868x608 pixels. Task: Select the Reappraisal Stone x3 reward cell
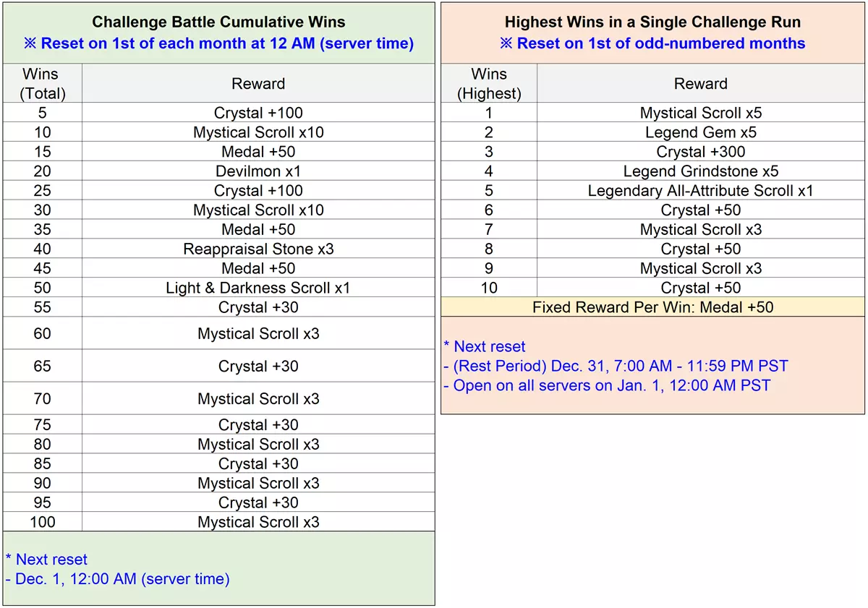(258, 249)
